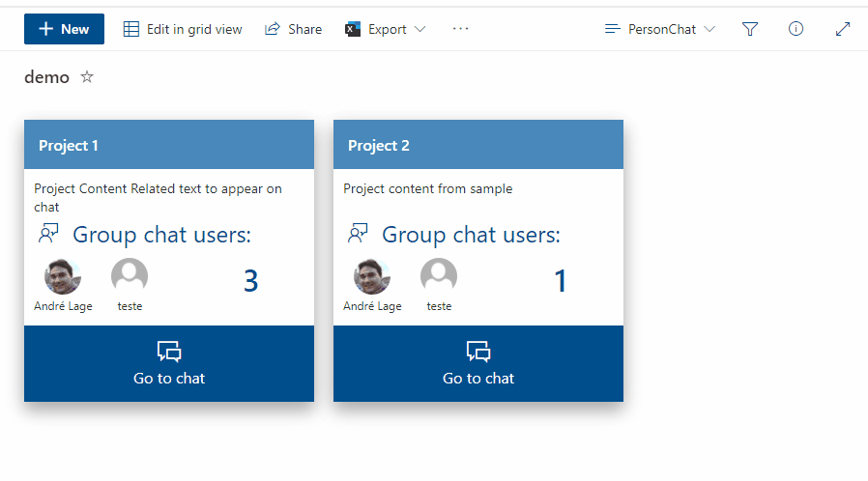Open the Export dropdown
The image size is (868, 481).
click(x=386, y=29)
